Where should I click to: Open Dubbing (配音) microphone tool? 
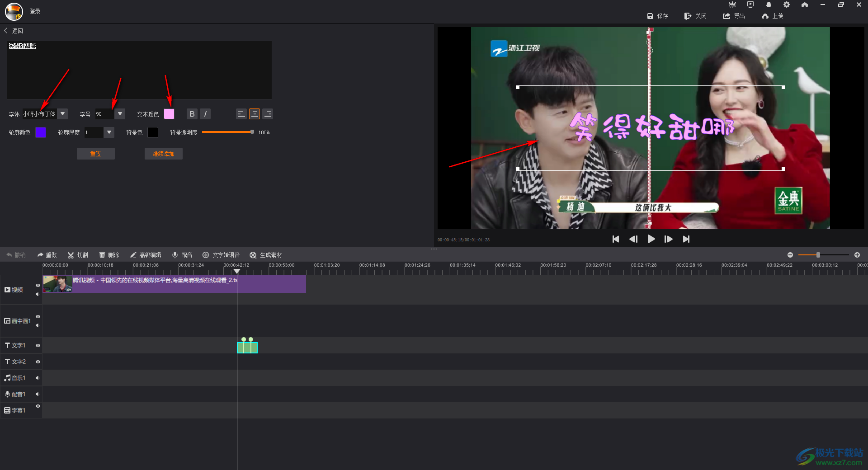coord(182,255)
